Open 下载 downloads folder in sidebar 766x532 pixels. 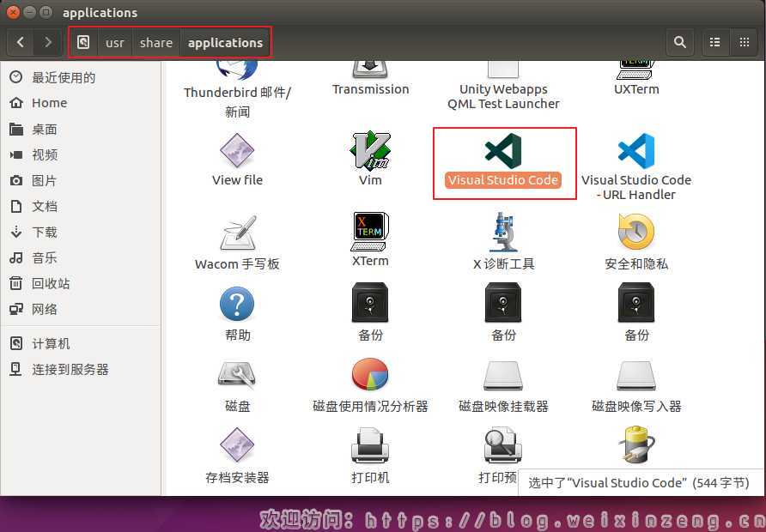(81, 232)
